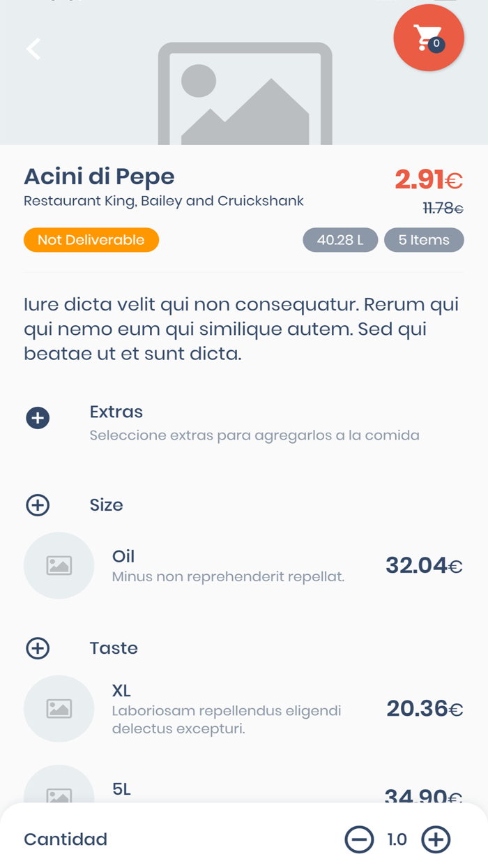The height and width of the screenshot is (868, 488).
Task: Click the XL item image placeholder
Action: point(59,708)
